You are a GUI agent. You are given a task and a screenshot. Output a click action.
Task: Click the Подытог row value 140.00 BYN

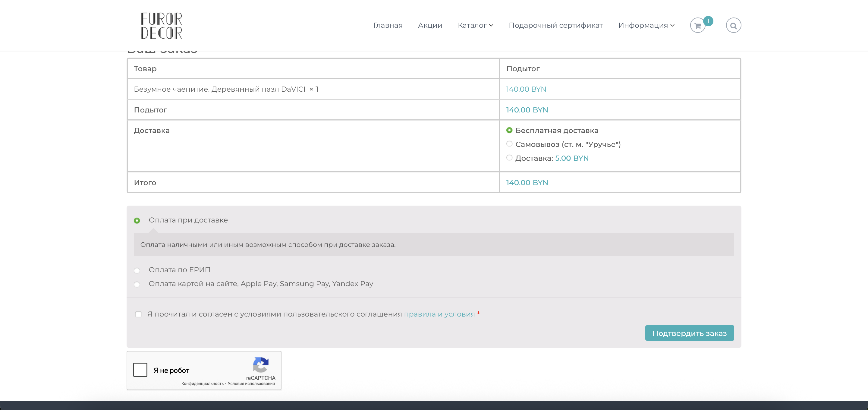pos(527,110)
